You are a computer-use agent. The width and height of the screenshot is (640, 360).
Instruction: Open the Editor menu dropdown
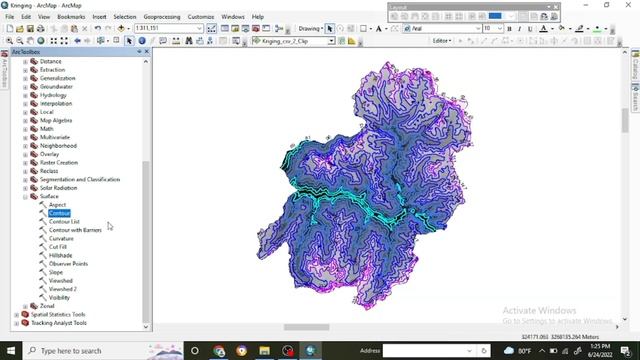(442, 41)
